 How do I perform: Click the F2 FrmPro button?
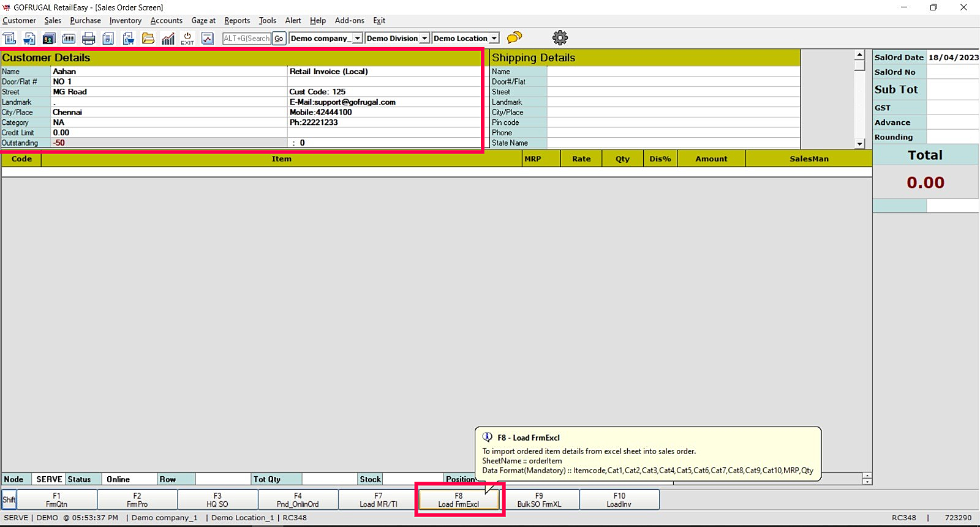(x=137, y=499)
